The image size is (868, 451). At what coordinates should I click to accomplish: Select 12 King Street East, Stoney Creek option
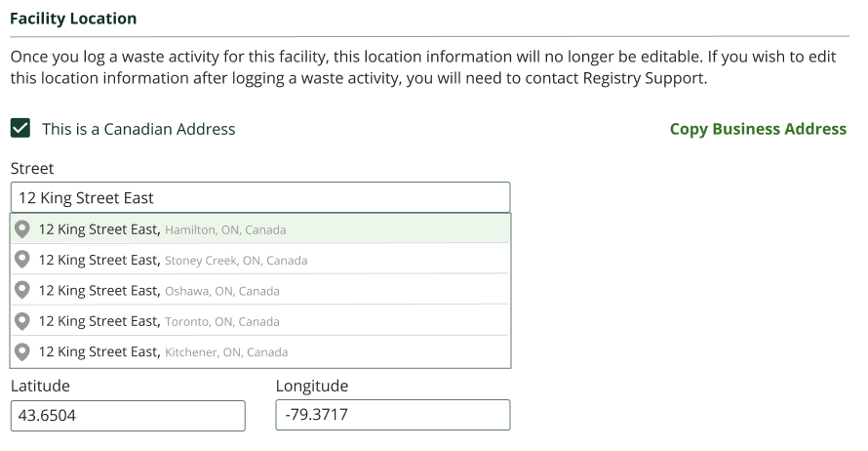(260, 260)
